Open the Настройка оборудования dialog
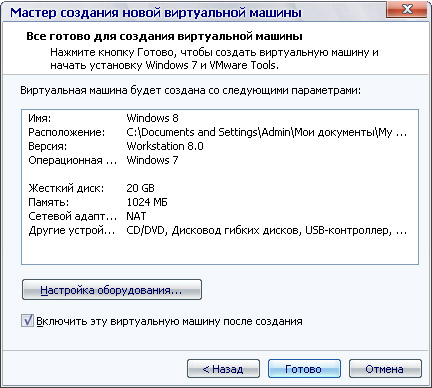The height and width of the screenshot is (388, 432). 112,289
